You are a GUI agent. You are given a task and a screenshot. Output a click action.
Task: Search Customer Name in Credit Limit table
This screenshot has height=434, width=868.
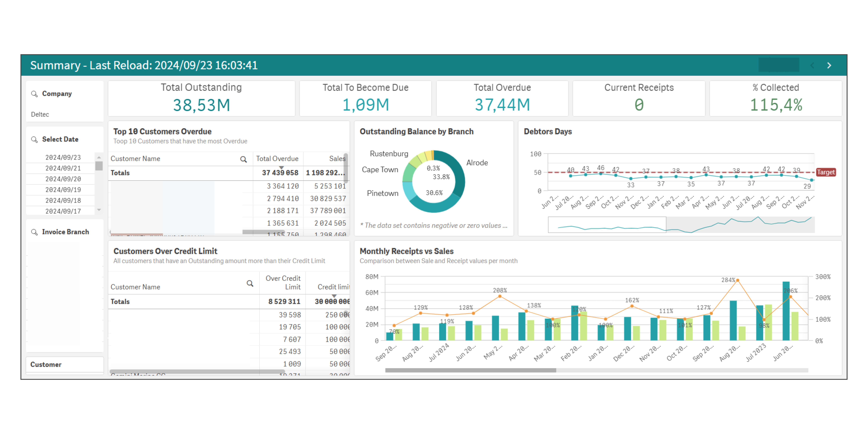tap(250, 283)
